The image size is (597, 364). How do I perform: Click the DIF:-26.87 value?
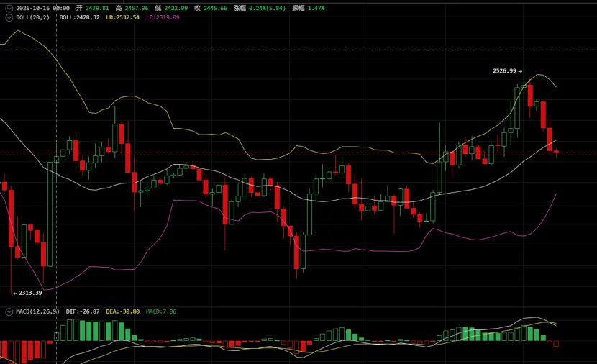coord(83,311)
